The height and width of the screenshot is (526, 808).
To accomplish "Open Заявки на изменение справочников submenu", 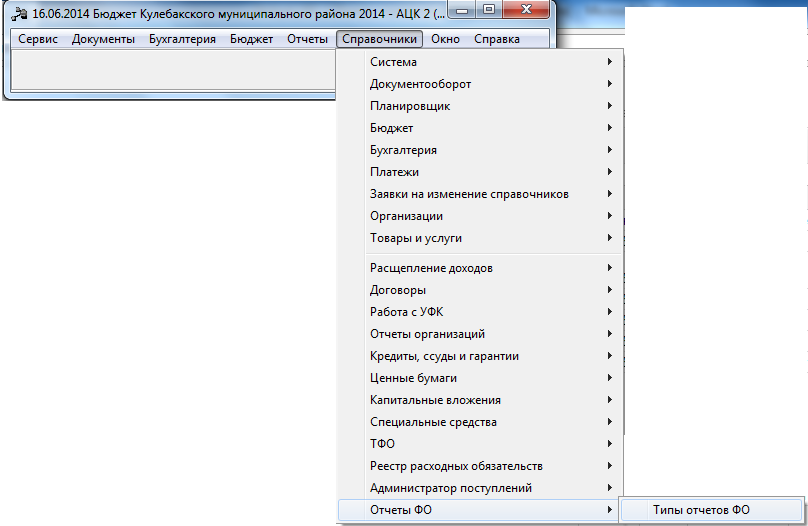I will click(480, 194).
